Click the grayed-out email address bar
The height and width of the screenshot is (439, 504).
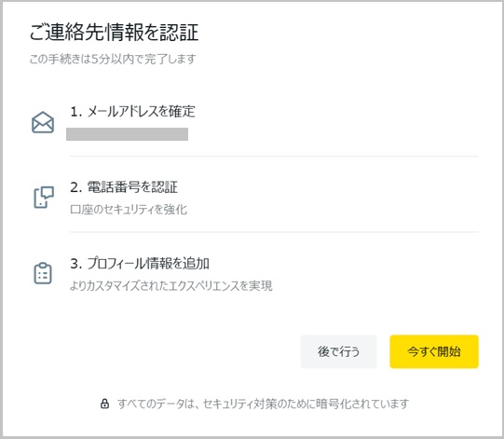pos(127,134)
